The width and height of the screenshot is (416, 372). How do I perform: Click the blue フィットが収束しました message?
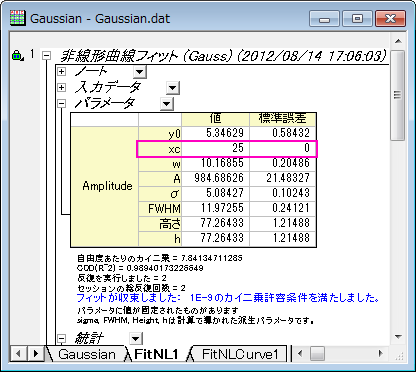pos(228,298)
